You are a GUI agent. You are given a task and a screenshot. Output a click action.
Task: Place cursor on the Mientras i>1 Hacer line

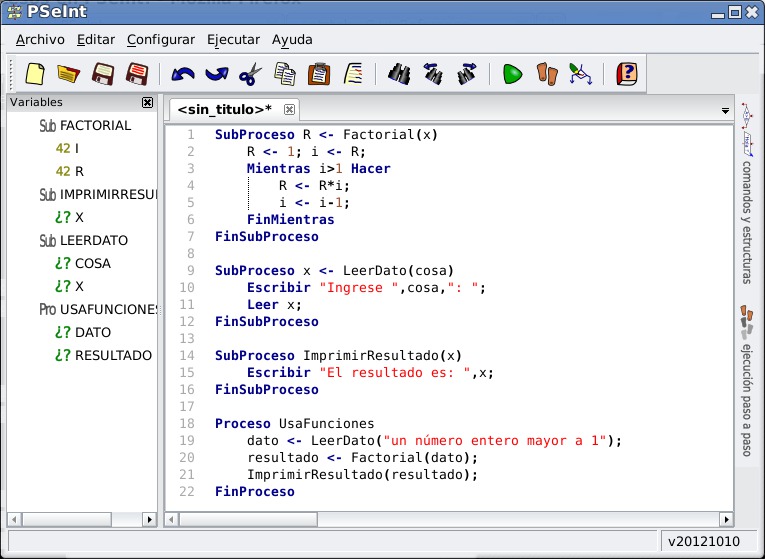318,169
